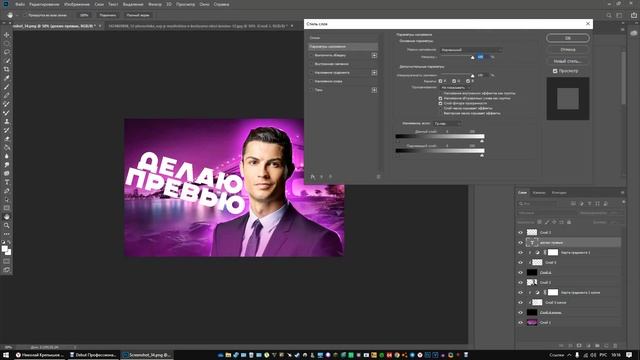The height and width of the screenshot is (360, 640).
Task: Open the Окно menu
Action: 204,4
